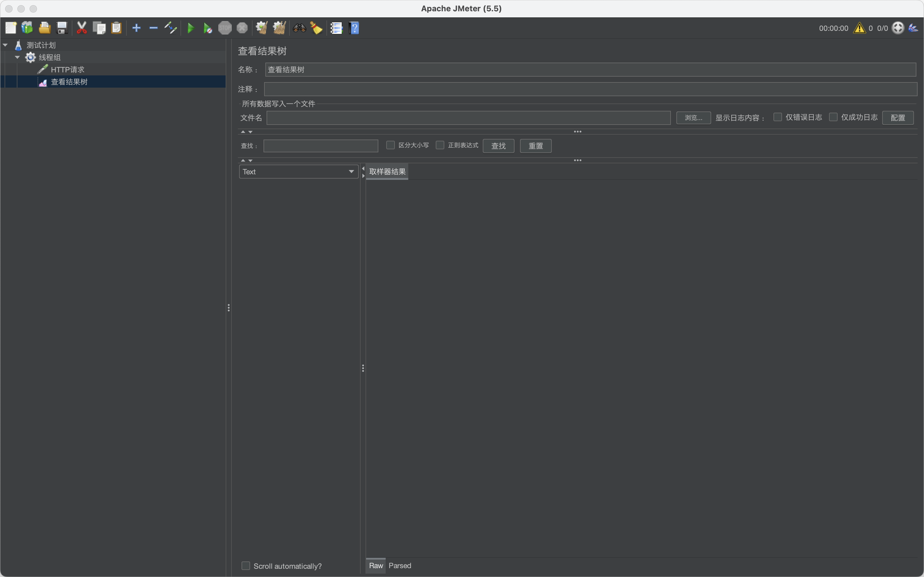Collapse the 测试计划 root node
The height and width of the screenshot is (577, 924).
tap(5, 45)
